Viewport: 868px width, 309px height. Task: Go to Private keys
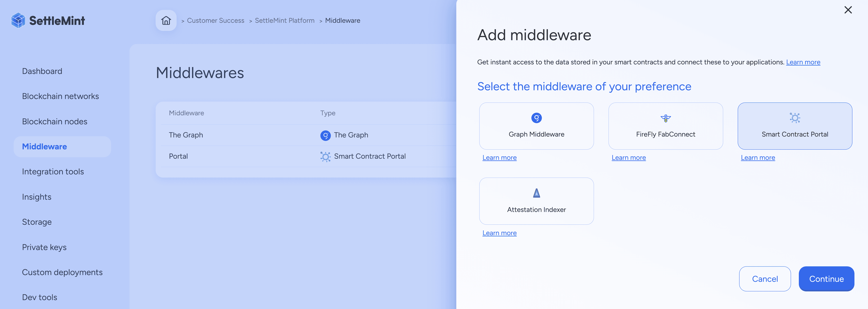[x=44, y=247]
